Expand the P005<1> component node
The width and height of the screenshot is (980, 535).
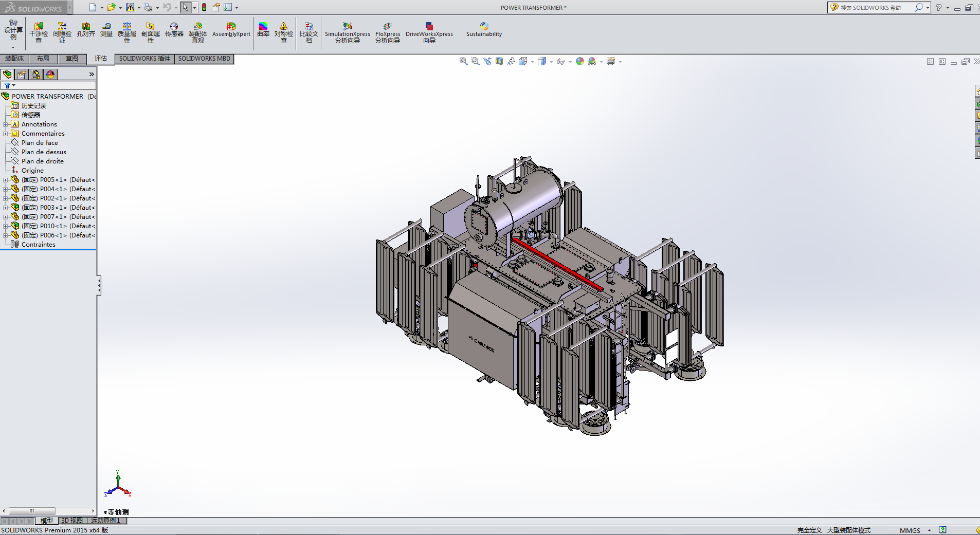tap(6, 180)
